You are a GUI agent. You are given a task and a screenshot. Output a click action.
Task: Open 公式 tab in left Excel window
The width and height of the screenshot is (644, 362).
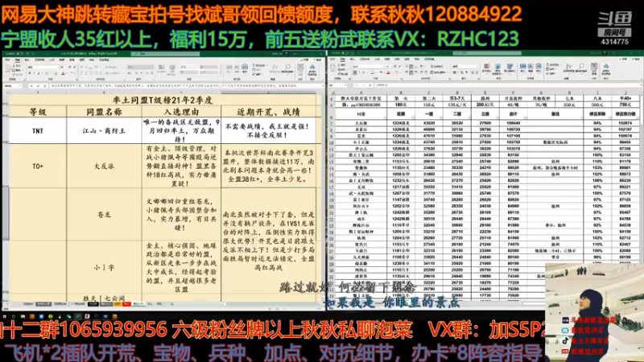(x=52, y=60)
